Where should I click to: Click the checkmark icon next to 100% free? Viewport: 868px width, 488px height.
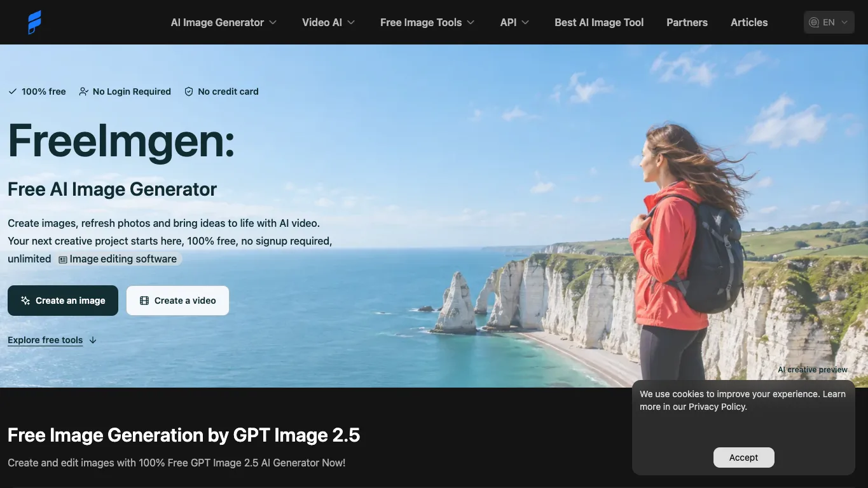point(12,91)
